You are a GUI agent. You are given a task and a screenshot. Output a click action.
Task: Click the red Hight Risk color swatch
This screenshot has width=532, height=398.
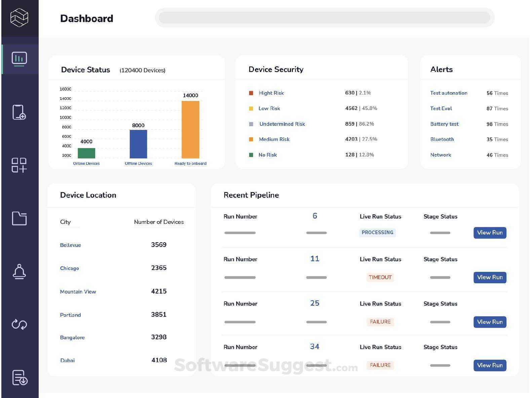point(251,93)
